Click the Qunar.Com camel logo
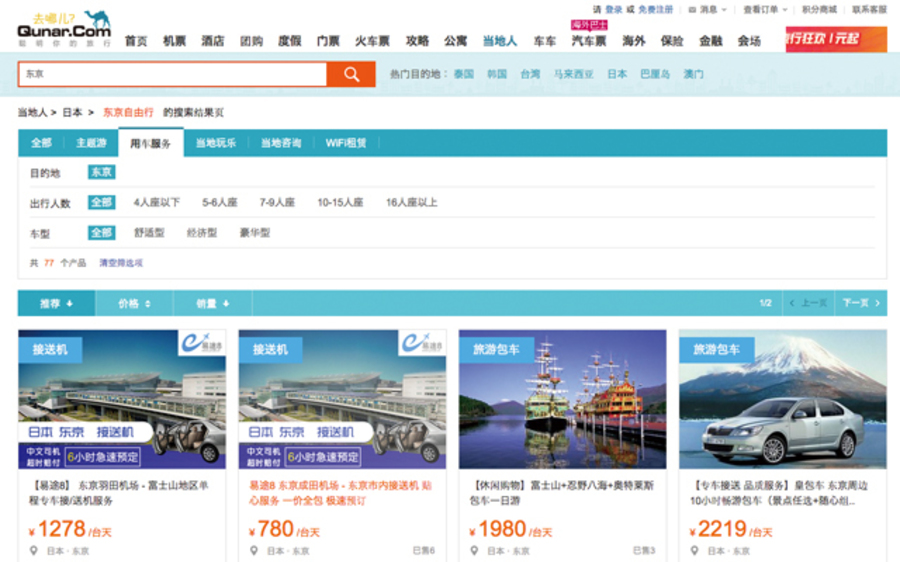The height and width of the screenshot is (562, 900). tap(64, 26)
